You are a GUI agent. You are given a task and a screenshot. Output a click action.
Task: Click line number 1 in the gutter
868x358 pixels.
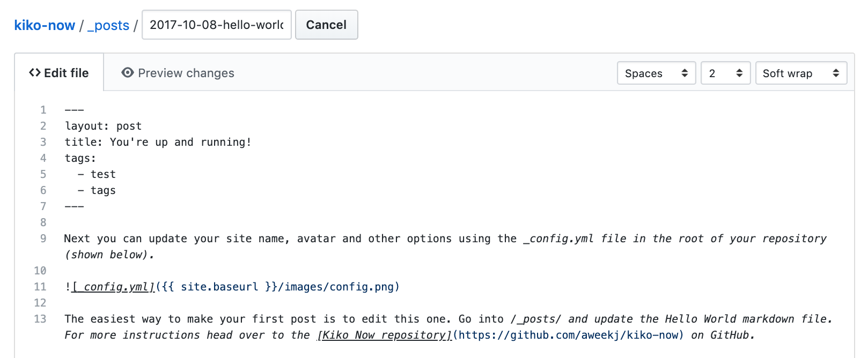[43, 110]
